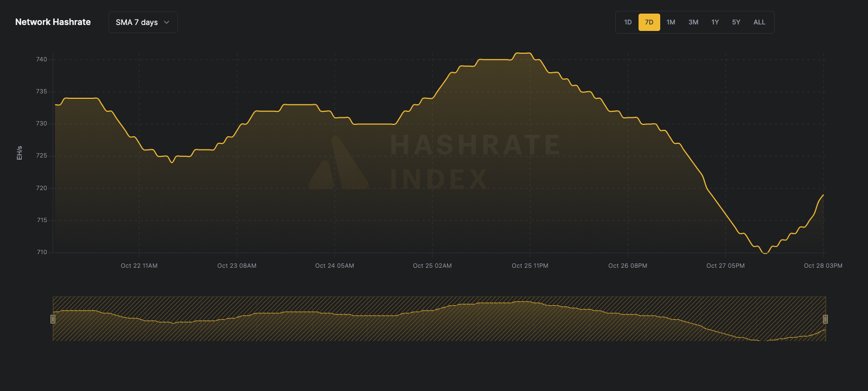Click the Oct 23 08AM axis label
The image size is (868, 391).
237,266
